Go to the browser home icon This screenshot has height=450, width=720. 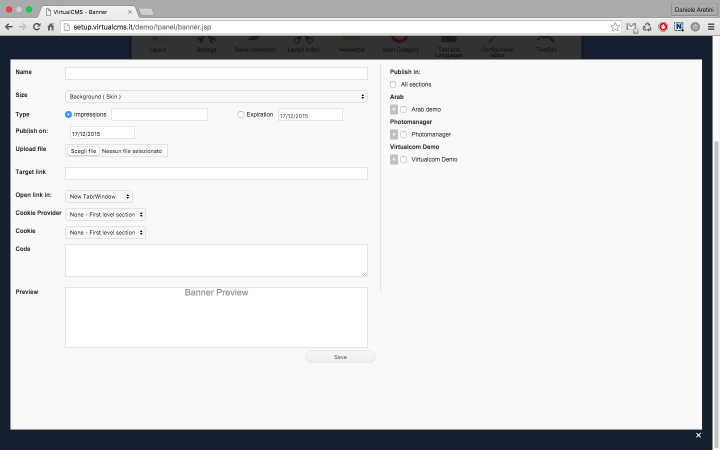[x=51, y=26]
